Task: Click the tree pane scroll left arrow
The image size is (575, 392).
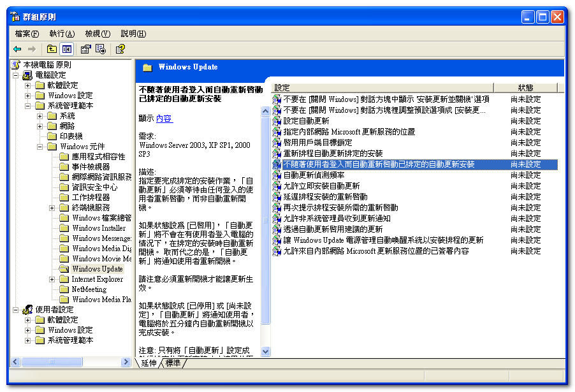Action: pos(15,362)
